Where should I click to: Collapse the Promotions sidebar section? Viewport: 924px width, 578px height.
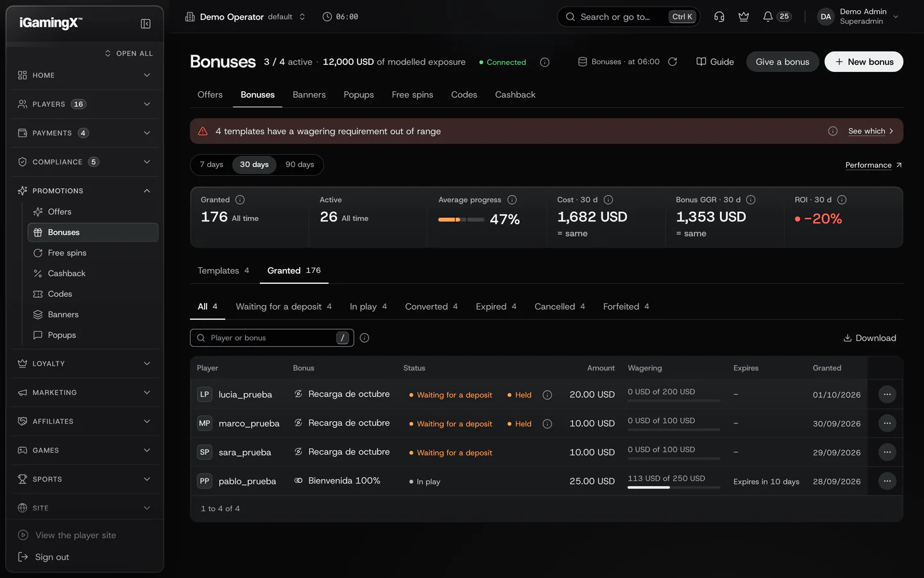coord(85,191)
